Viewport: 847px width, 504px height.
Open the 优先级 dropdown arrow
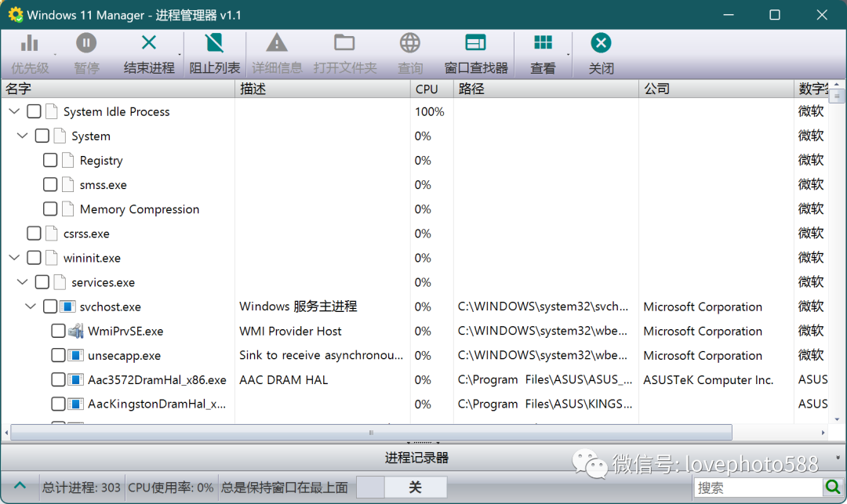[55, 55]
